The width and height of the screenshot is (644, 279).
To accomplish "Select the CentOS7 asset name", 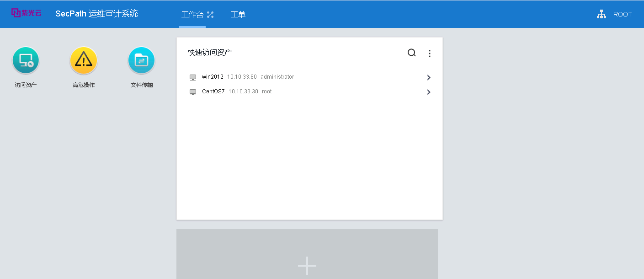I will [213, 91].
